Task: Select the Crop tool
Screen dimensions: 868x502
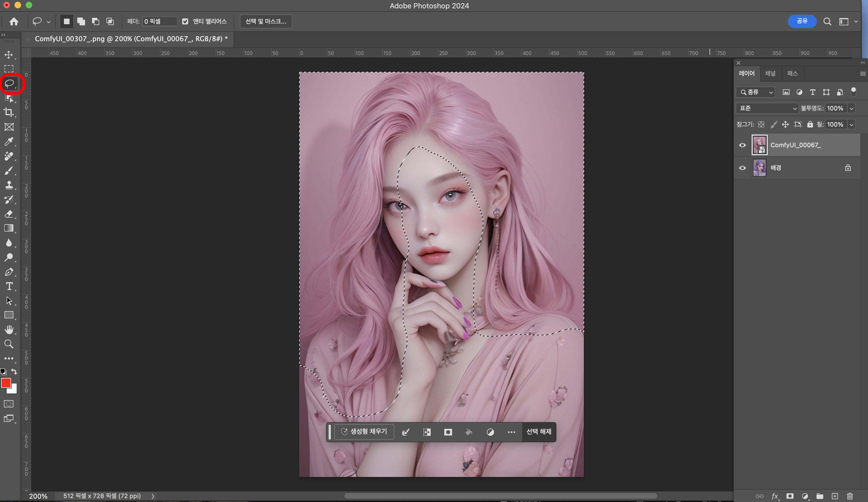Action: (9, 112)
